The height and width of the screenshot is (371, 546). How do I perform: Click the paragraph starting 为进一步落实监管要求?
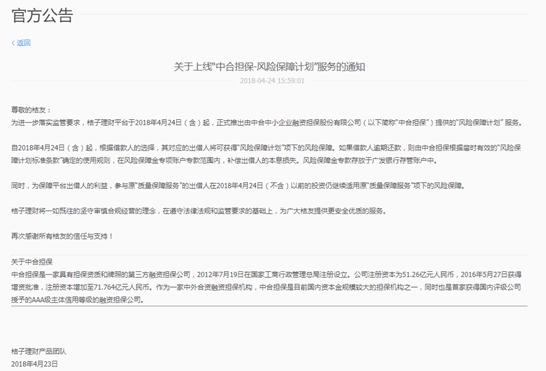tap(267, 123)
